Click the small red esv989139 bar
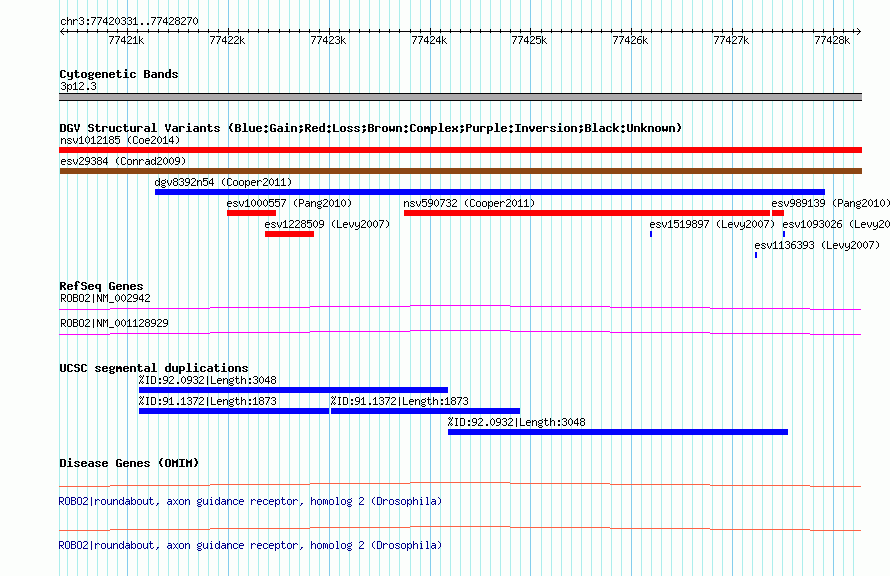The image size is (890, 576). pyautogui.click(x=778, y=213)
